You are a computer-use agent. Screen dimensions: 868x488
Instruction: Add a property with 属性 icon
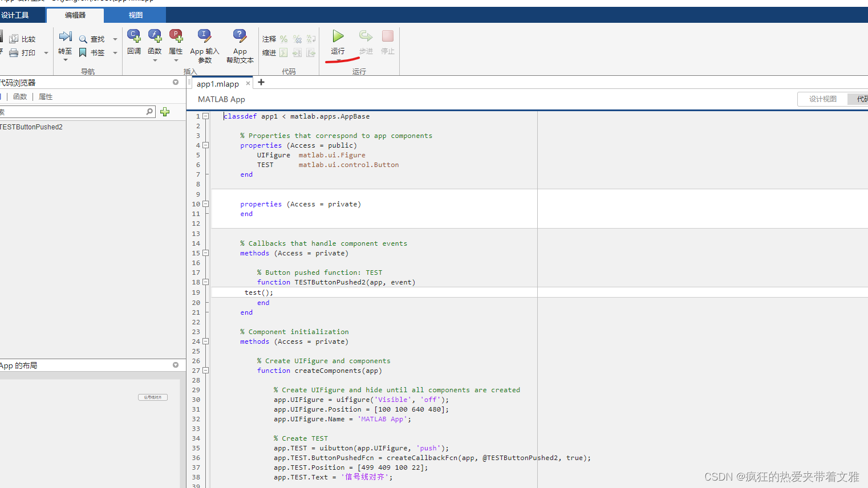(176, 36)
